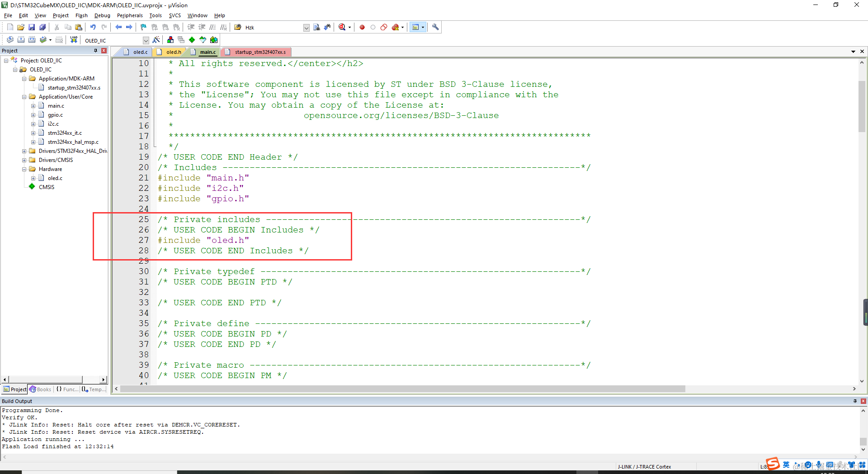
Task: Click the Translate file icon
Action: click(10, 40)
